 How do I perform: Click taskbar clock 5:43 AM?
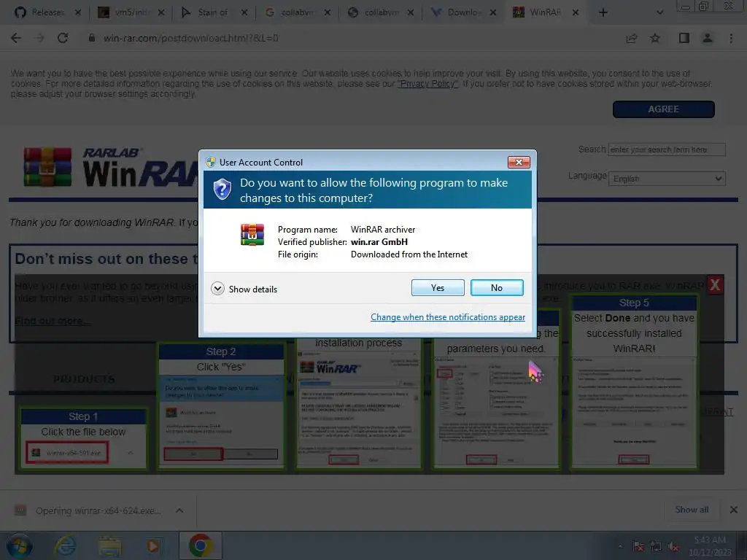(709, 545)
